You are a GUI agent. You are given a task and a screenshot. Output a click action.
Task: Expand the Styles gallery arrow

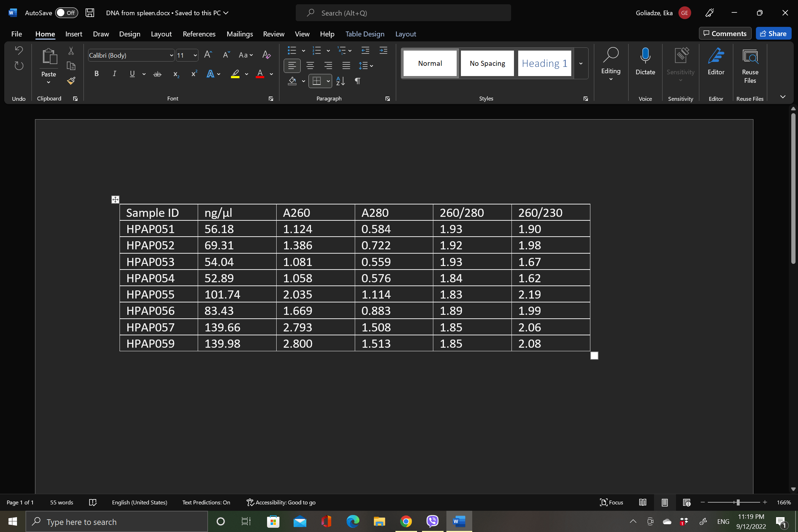[x=581, y=63]
